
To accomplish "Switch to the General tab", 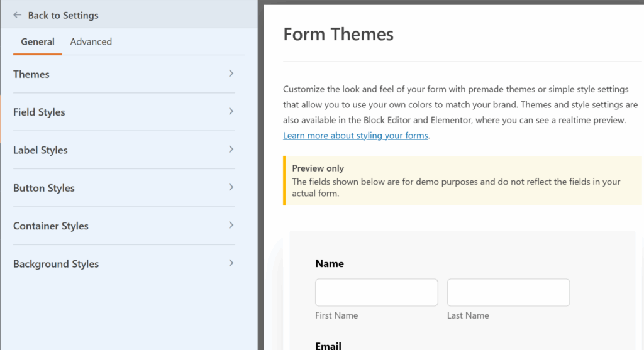I will (37, 41).
